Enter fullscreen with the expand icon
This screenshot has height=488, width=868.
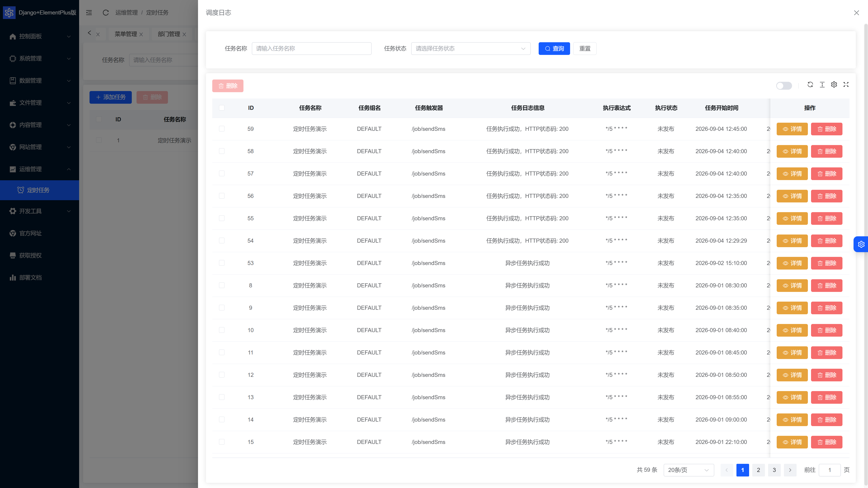coord(846,84)
